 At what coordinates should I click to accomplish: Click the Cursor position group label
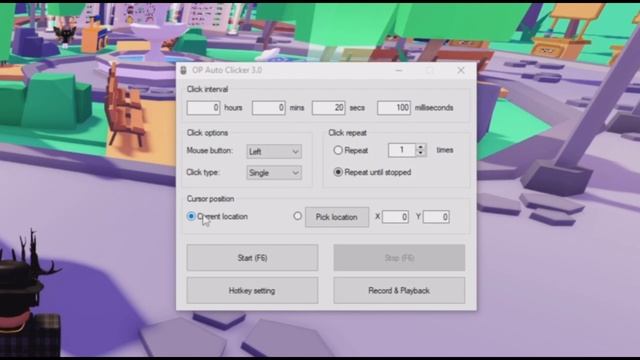tap(210, 199)
